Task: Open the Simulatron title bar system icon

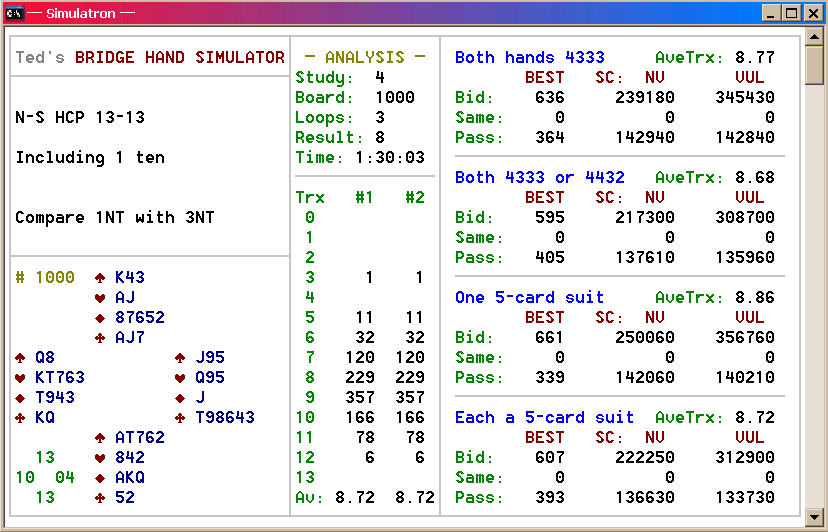Action: coord(15,13)
